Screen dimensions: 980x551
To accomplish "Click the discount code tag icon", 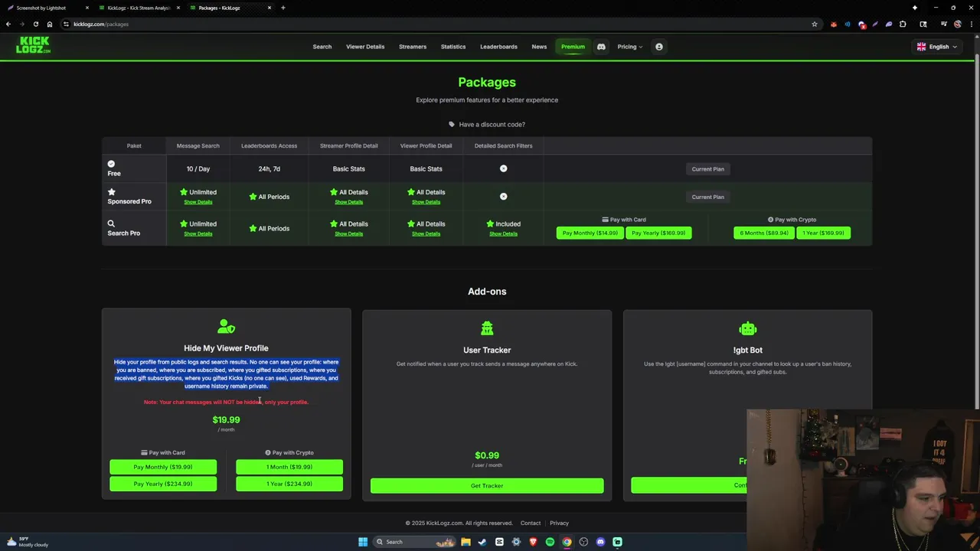I will pyautogui.click(x=452, y=124).
